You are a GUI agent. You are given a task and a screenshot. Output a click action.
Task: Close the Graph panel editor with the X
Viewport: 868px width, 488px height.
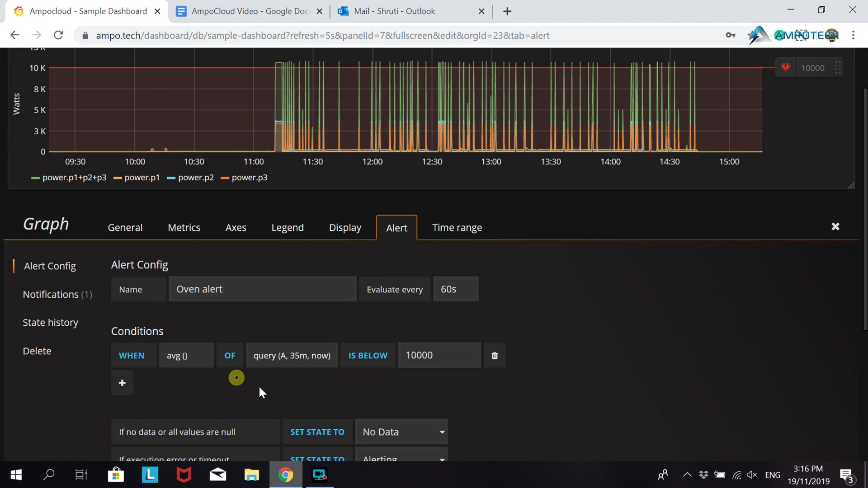835,226
